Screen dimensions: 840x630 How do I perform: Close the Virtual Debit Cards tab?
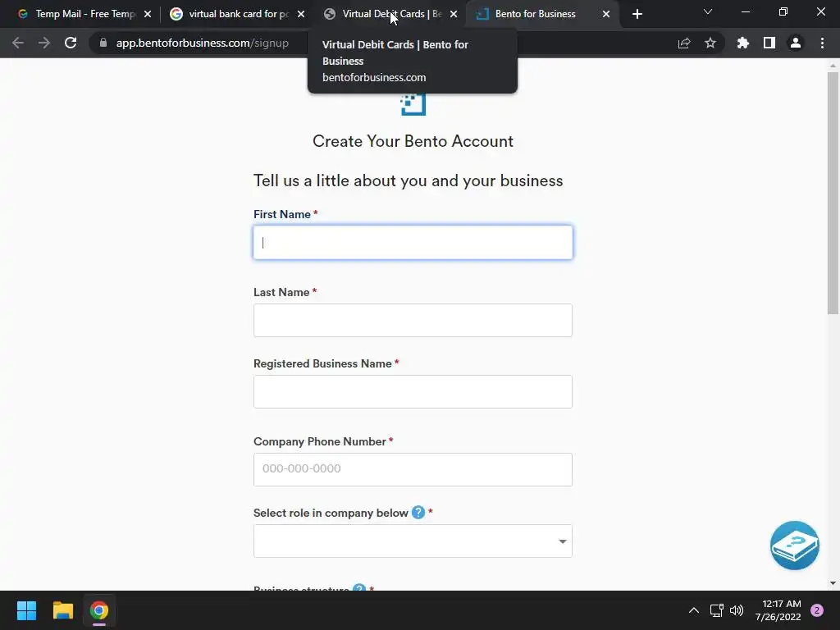coord(454,15)
